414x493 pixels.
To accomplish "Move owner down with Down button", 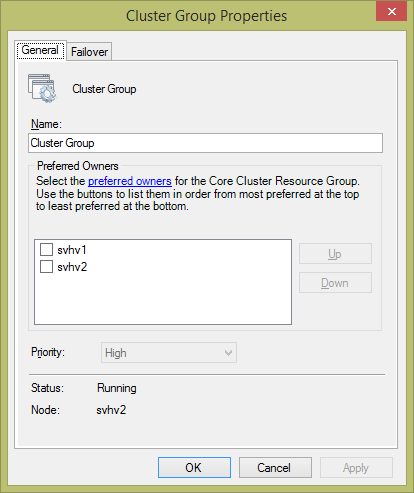I will point(335,283).
